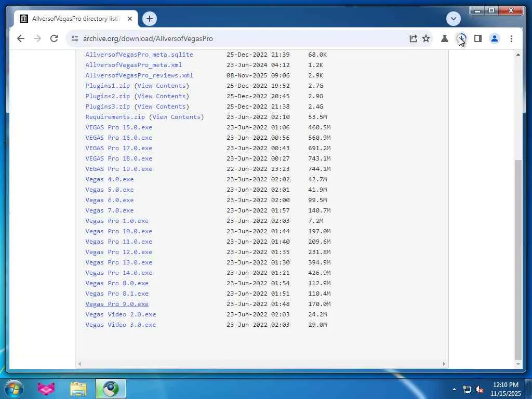
Task: Download Vegas 4.0.exe
Action: [x=110, y=179]
